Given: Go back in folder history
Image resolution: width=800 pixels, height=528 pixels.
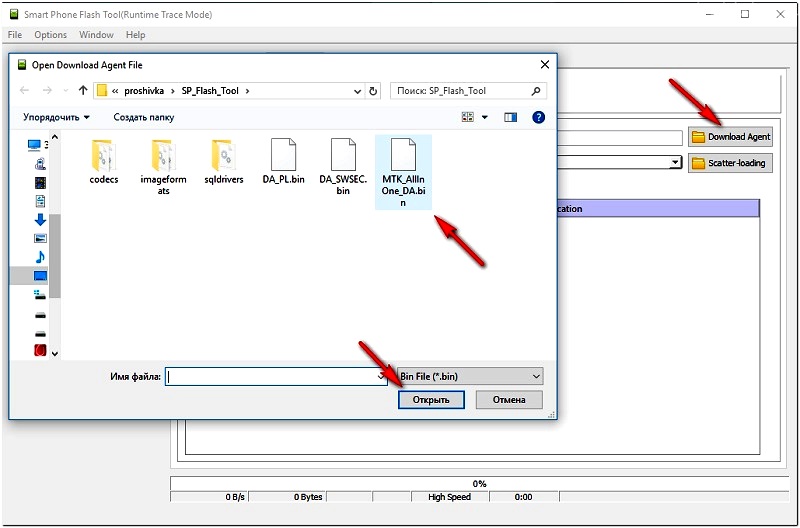Looking at the screenshot, I should pos(24,91).
